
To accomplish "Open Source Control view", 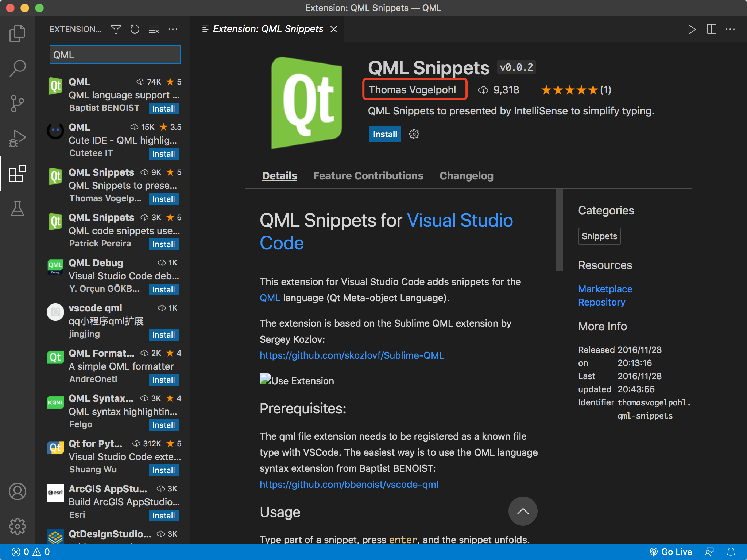I will tap(17, 104).
